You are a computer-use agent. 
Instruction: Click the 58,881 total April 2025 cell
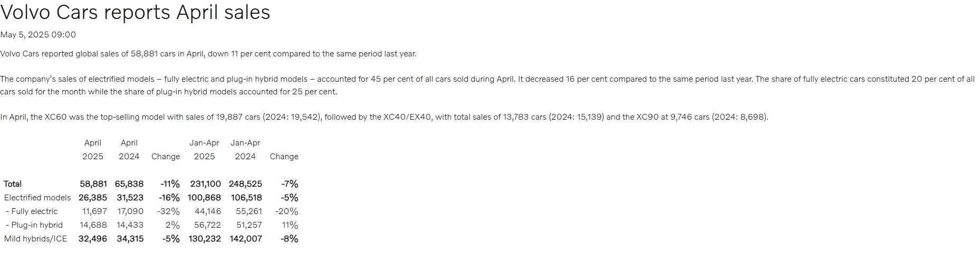(93, 184)
